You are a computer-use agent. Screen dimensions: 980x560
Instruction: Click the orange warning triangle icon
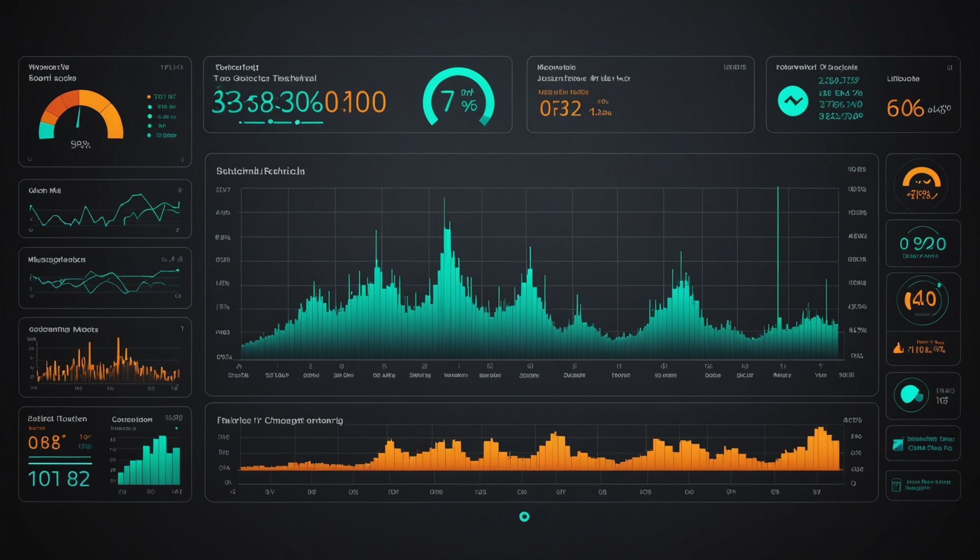[x=898, y=348]
